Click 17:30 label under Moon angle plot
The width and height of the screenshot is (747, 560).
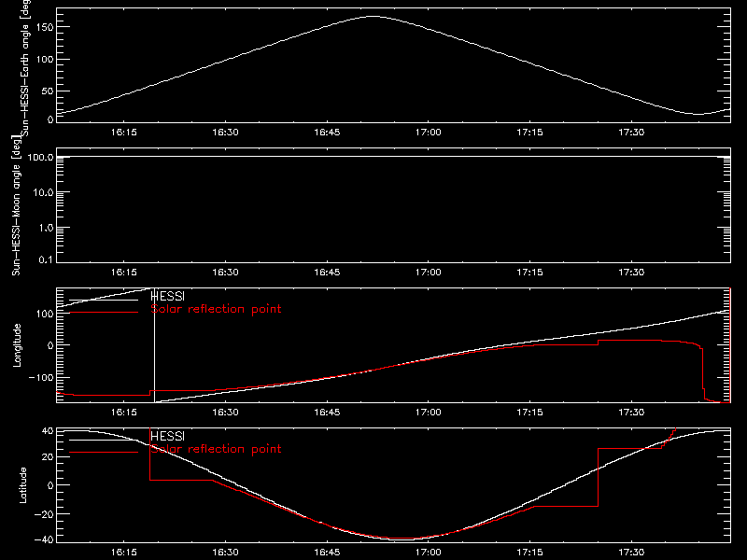click(x=632, y=273)
